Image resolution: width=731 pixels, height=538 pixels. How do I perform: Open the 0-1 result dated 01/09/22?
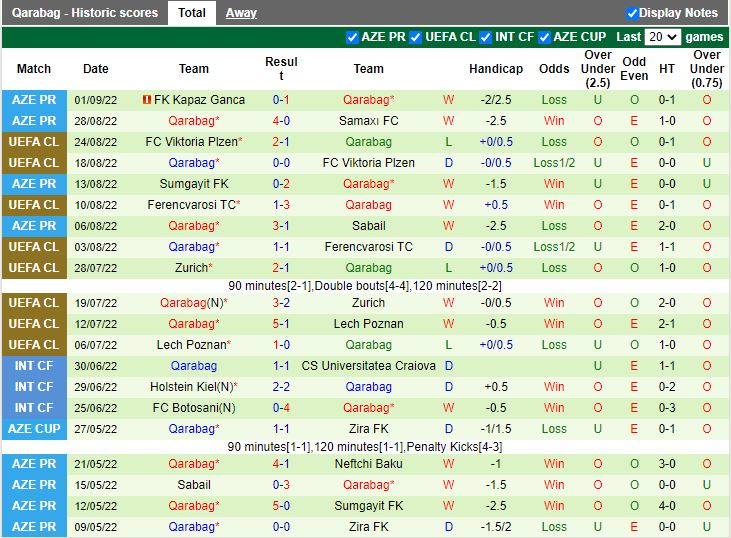(x=281, y=100)
